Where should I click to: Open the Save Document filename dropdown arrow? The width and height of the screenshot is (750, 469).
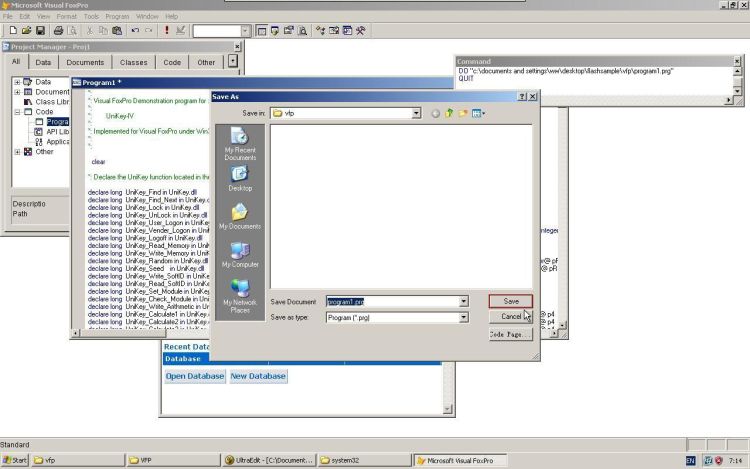pyautogui.click(x=463, y=301)
